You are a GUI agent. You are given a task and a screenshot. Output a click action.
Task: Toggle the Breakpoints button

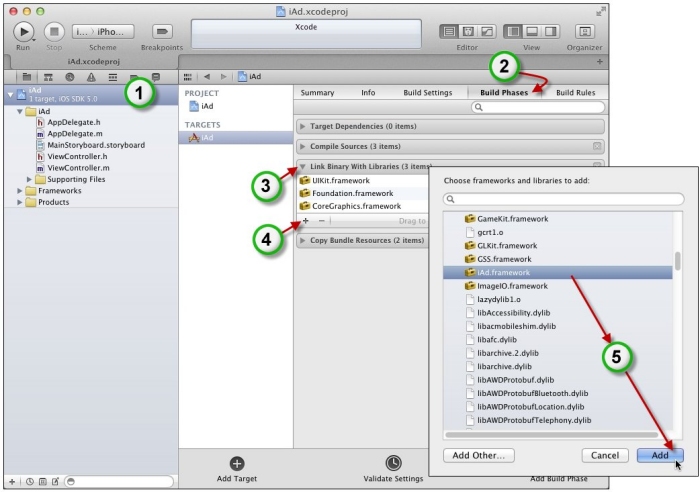click(162, 31)
